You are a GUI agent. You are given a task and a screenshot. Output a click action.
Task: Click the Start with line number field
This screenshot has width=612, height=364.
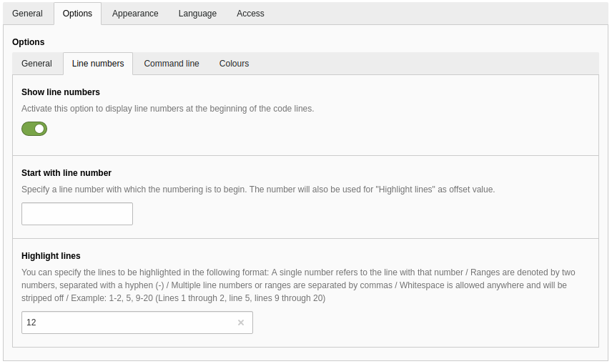77,214
